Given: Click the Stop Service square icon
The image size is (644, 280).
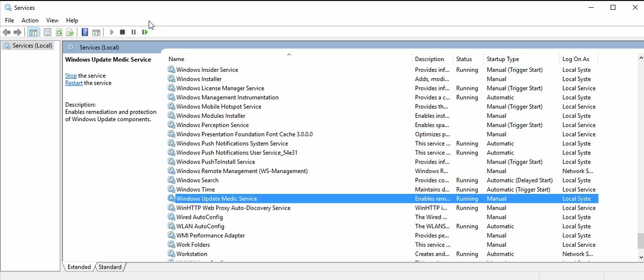Looking at the screenshot, I should click(122, 32).
